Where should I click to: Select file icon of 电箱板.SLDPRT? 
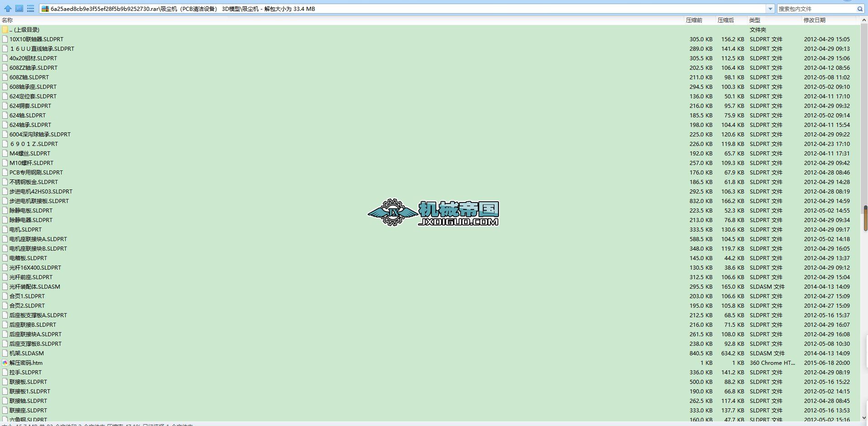pyautogui.click(x=5, y=258)
